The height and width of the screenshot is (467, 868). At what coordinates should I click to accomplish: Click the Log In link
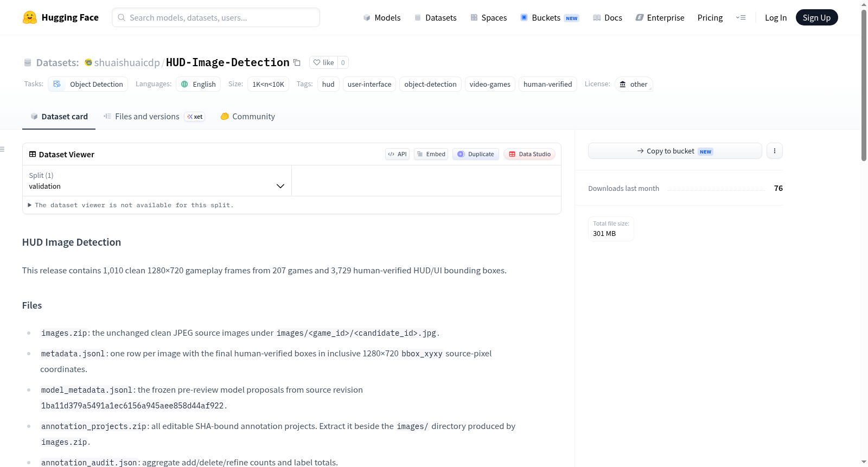click(776, 17)
